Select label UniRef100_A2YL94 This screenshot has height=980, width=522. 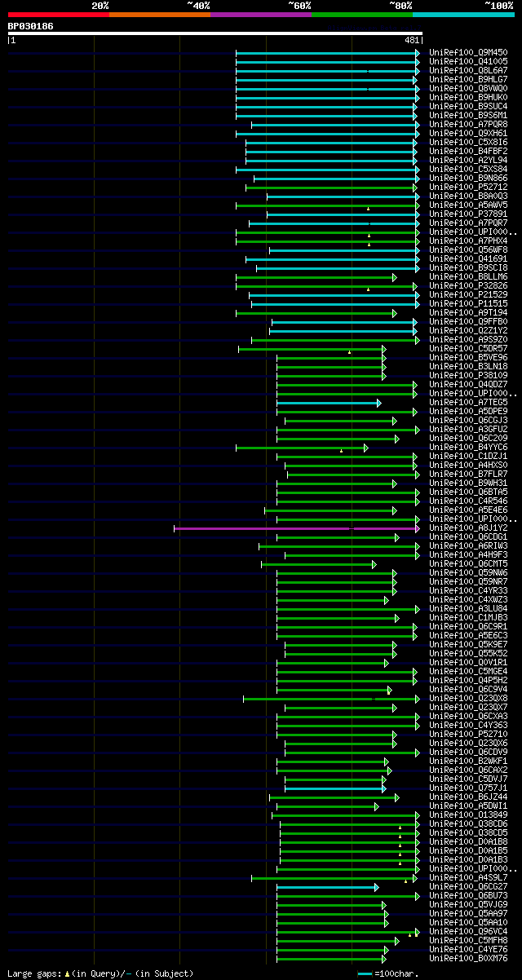coord(468,160)
